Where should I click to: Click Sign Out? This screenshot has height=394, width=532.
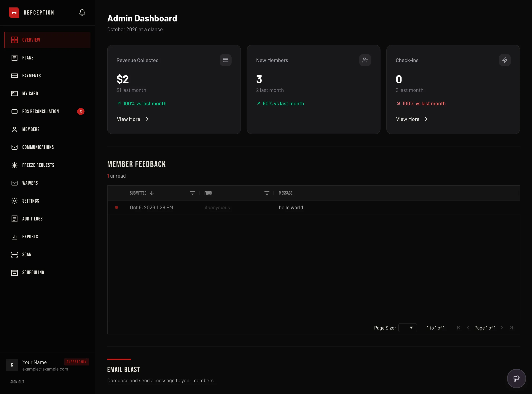coord(17,382)
